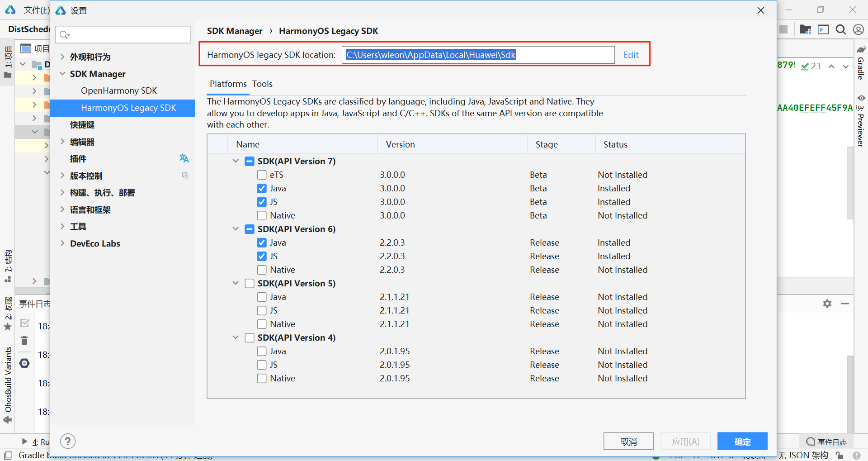Hide the event log panel with minus icon

(x=845, y=304)
